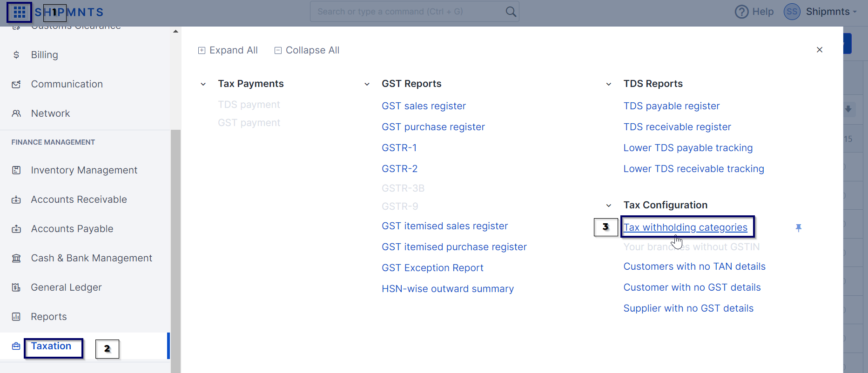Click the SS user avatar
868x373 pixels.
[792, 12]
